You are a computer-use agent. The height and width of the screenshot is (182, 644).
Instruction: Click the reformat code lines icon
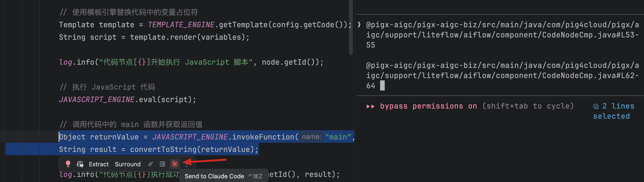point(163,164)
